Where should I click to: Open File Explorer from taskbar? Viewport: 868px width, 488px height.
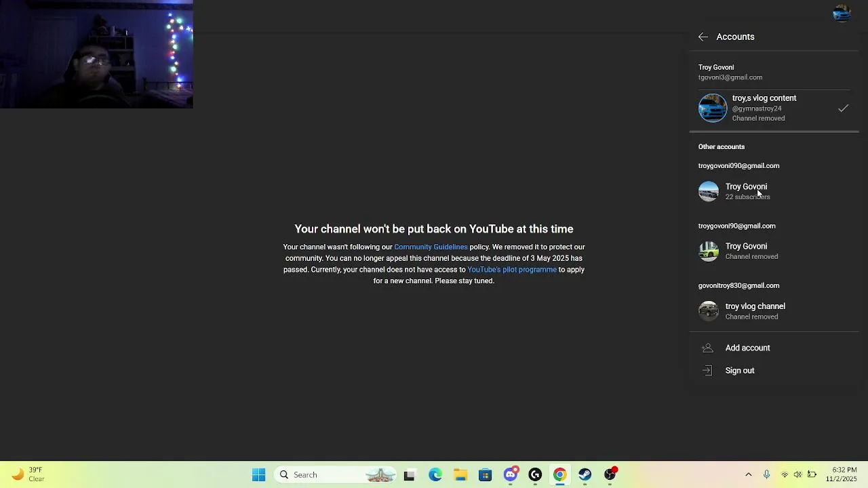(460, 475)
